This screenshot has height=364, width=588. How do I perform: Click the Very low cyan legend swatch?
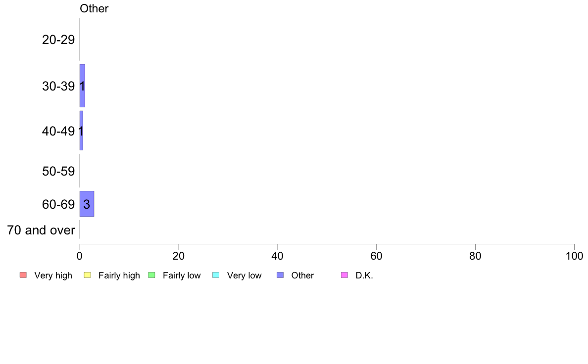point(216,275)
